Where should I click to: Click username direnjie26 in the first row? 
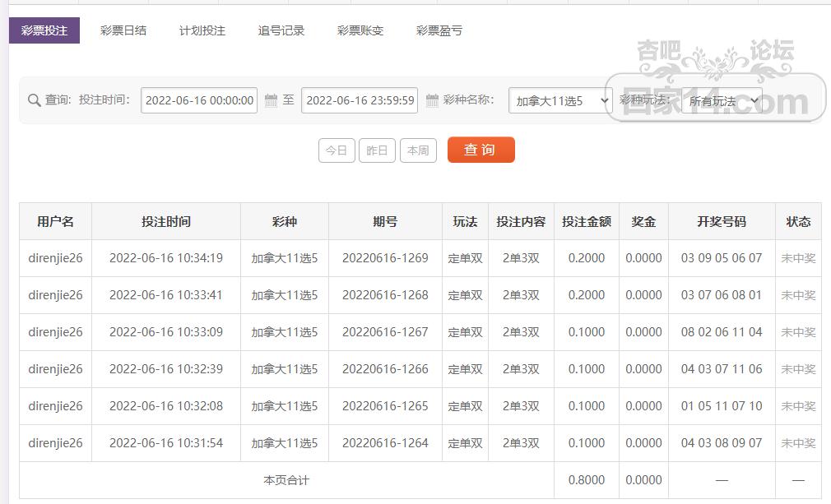coord(54,258)
